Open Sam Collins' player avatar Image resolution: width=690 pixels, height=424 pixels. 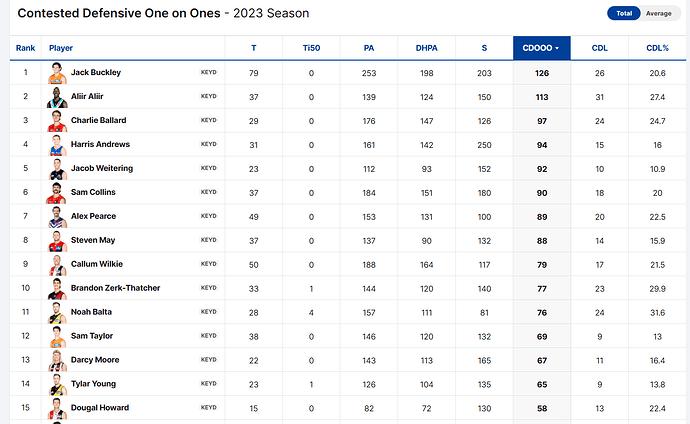point(57,193)
